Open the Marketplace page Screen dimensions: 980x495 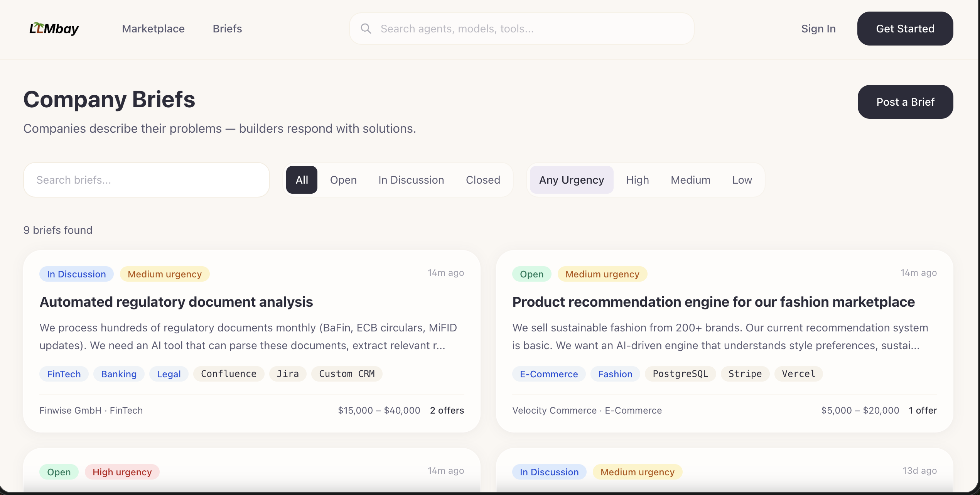pyautogui.click(x=153, y=29)
